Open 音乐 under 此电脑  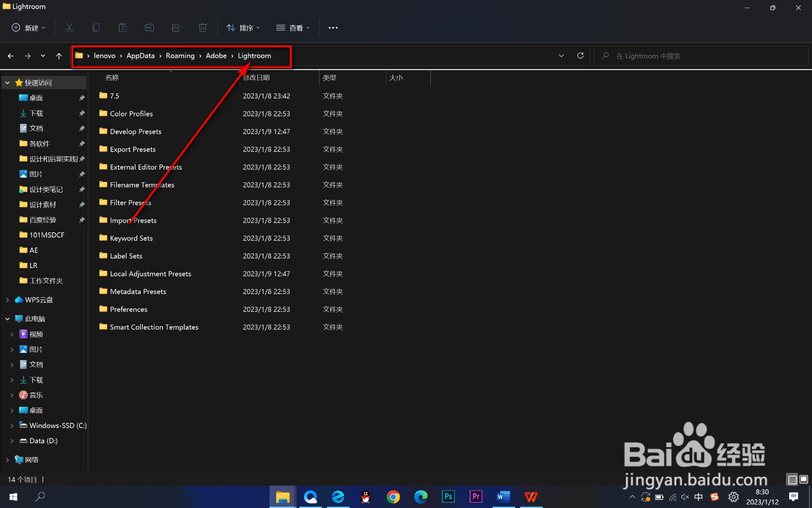point(36,395)
